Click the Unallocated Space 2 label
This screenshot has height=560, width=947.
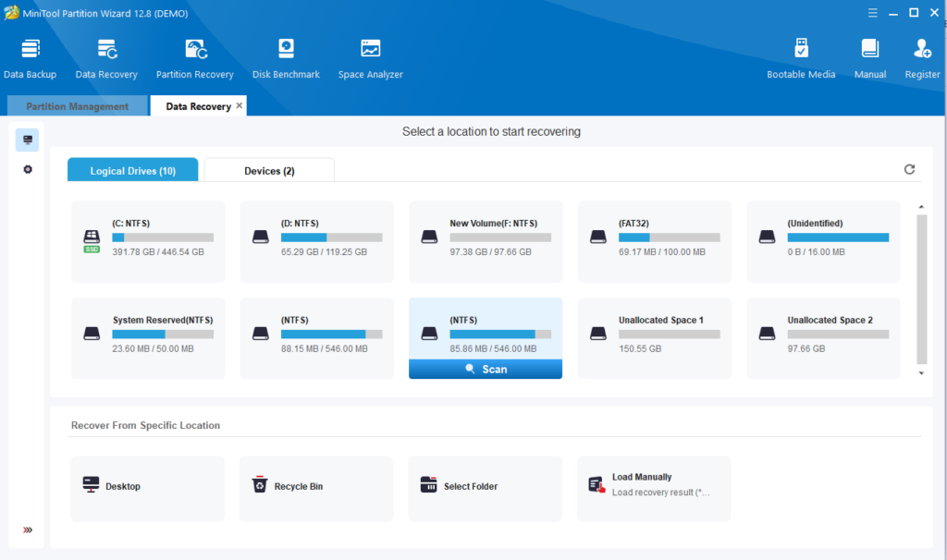830,321
